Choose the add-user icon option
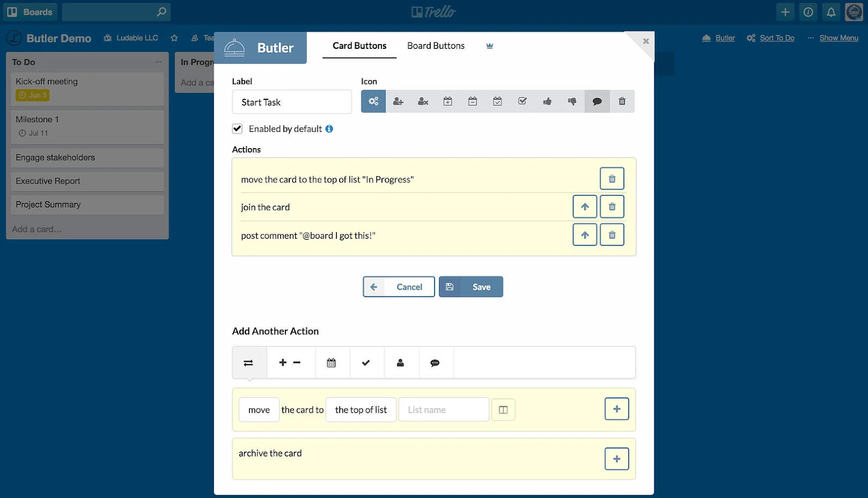Screen dimensions: 868x498 pos(398,101)
